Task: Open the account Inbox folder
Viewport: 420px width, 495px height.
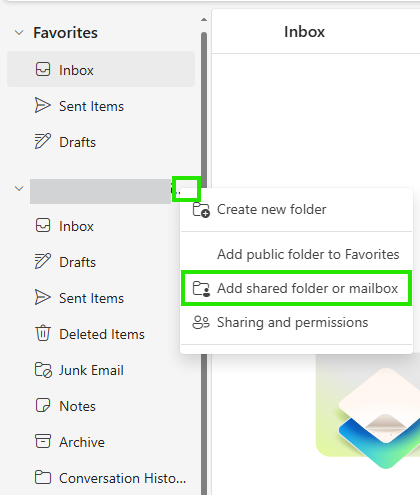Action: tap(76, 226)
